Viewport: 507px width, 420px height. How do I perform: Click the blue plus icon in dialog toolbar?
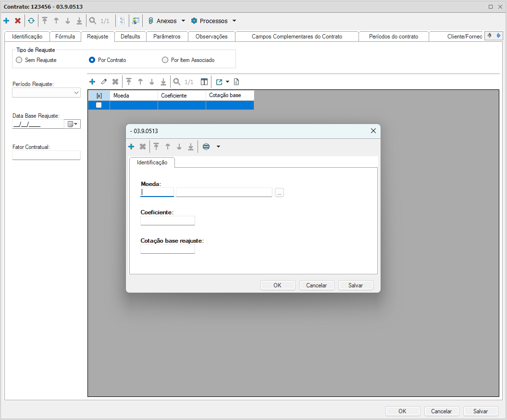(x=131, y=147)
